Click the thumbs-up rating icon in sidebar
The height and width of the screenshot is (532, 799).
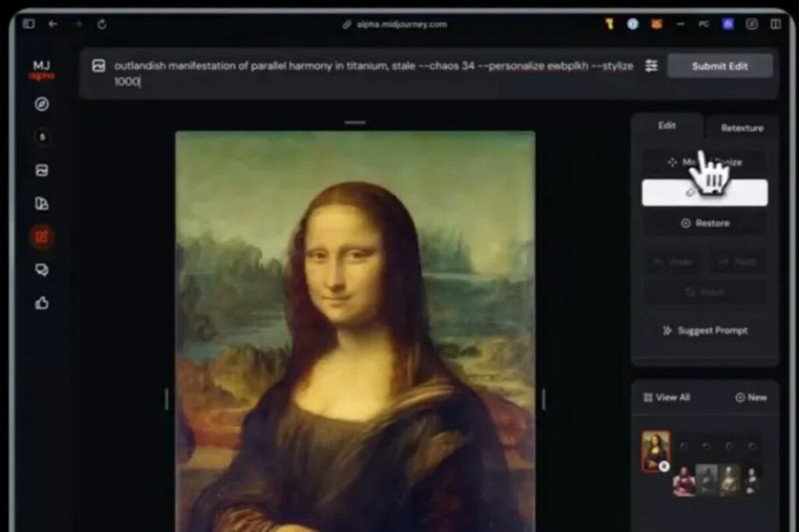click(42, 303)
